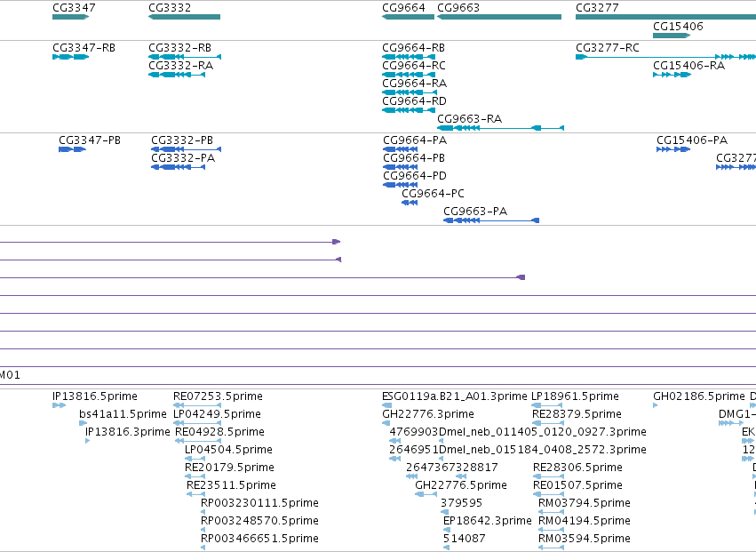Click the IP13816.3prime EST glyph
The height and width of the screenshot is (552, 756).
[87, 441]
